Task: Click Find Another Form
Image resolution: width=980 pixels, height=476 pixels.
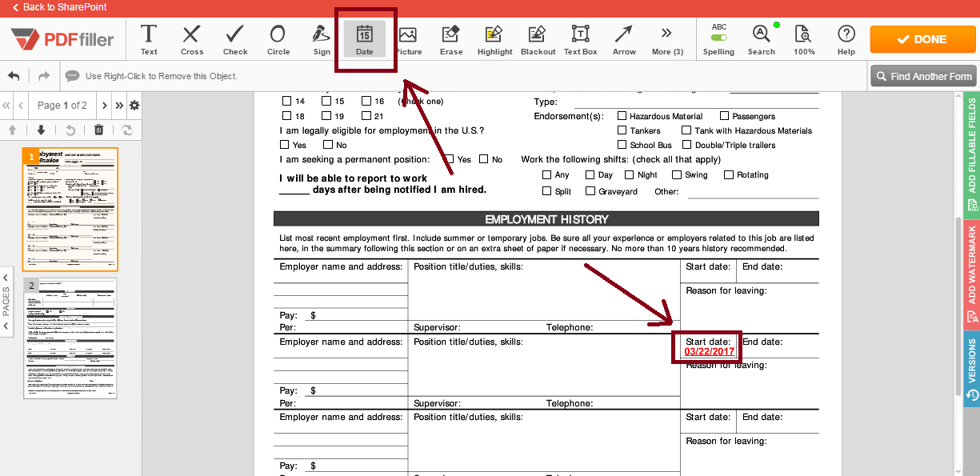Action: (x=923, y=75)
